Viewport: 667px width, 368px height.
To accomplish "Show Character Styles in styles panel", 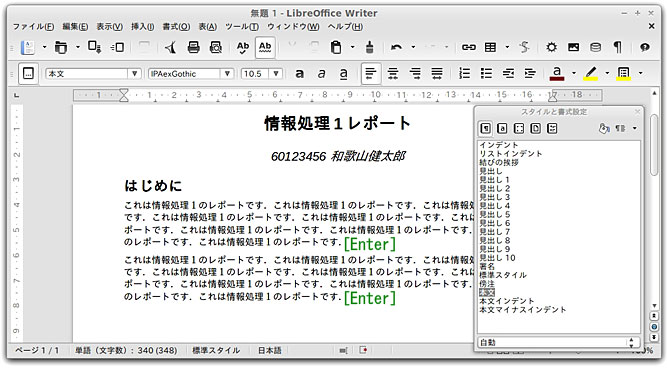I will tap(502, 128).
